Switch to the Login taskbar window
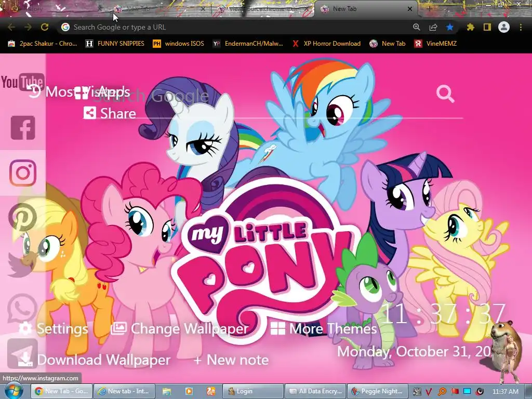Image resolution: width=532 pixels, height=399 pixels. tap(253, 391)
